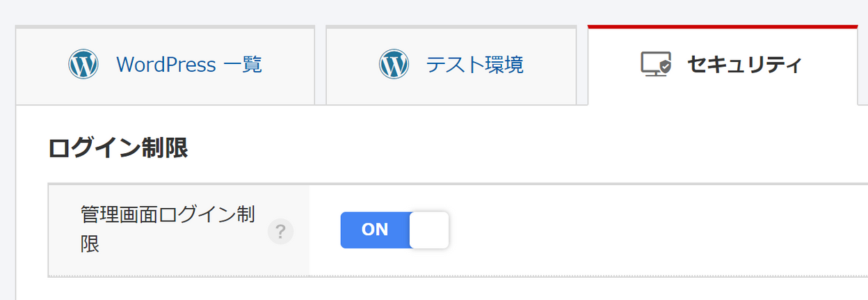
Task: Open the WordPress 一覧 tab
Action: point(165,65)
